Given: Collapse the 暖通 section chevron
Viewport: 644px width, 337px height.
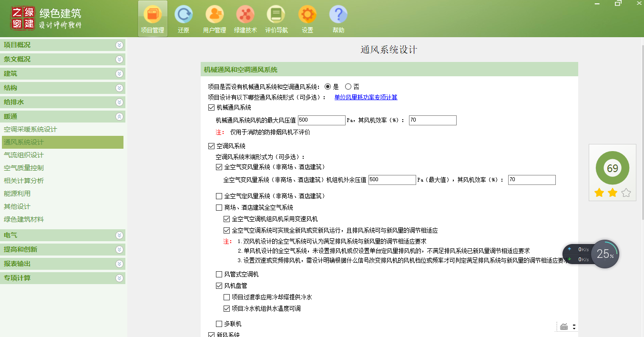Looking at the screenshot, I should [x=119, y=116].
